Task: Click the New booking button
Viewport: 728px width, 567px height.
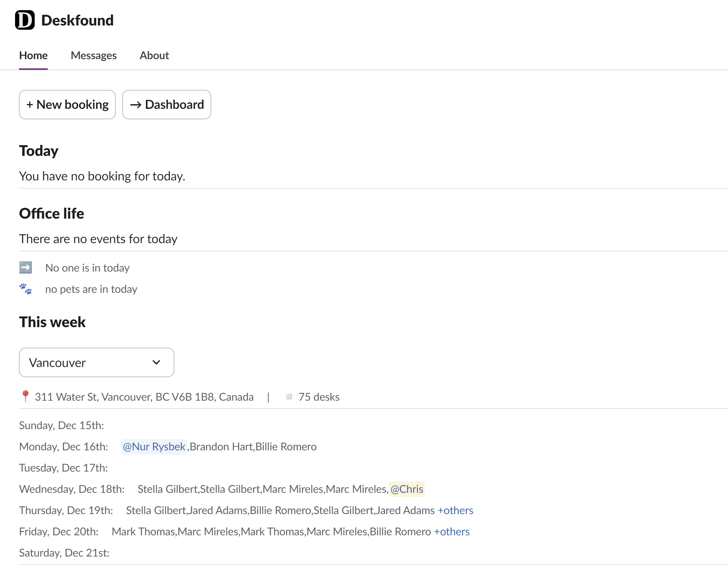Action: (67, 105)
